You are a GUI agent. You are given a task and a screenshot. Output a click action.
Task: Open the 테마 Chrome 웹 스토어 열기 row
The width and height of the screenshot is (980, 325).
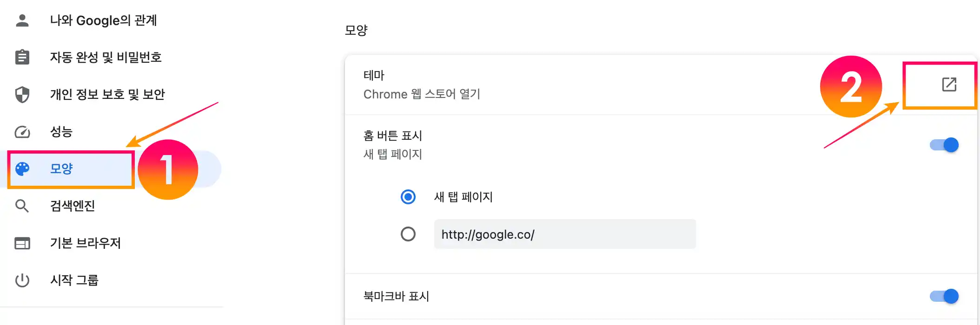[558, 84]
